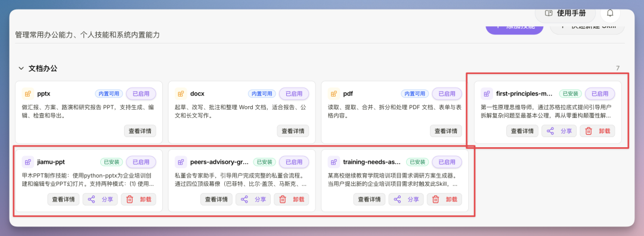Share the jiamu-ppt skill
The width and height of the screenshot is (644, 236).
(x=100, y=200)
